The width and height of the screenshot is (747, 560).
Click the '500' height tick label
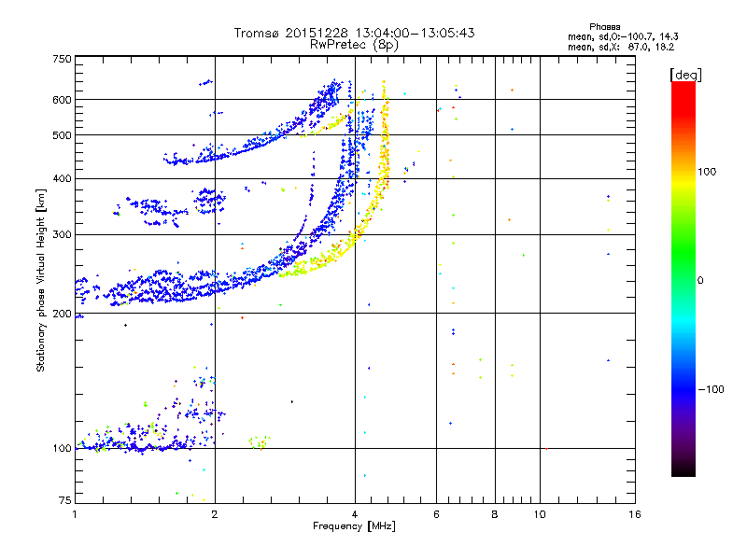(62, 135)
